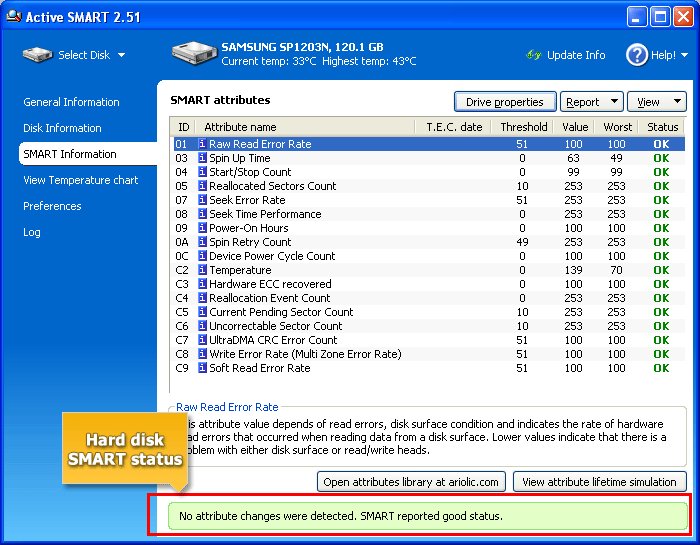
Task: Click the Update Info refresh icon
Action: point(533,55)
